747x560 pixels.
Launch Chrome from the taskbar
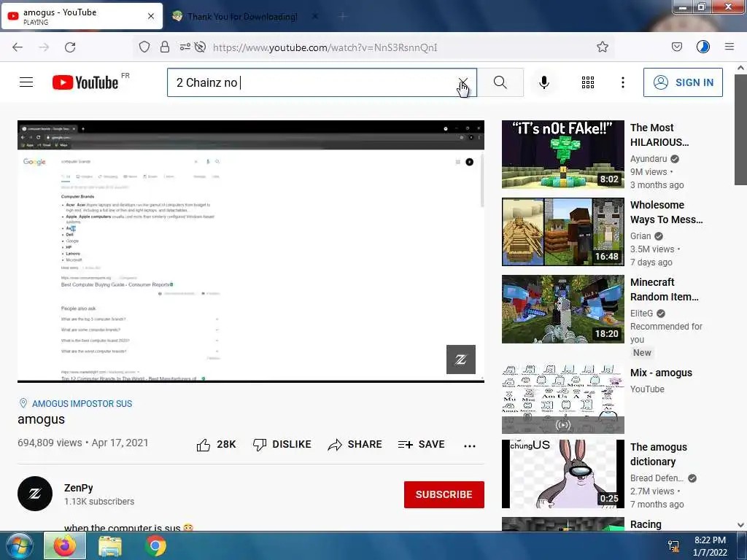click(155, 545)
